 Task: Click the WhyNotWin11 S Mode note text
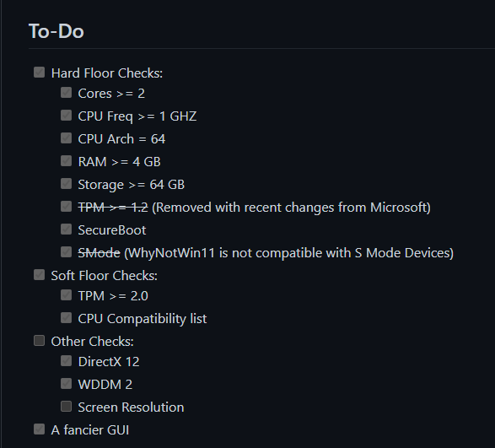pyautogui.click(x=289, y=253)
